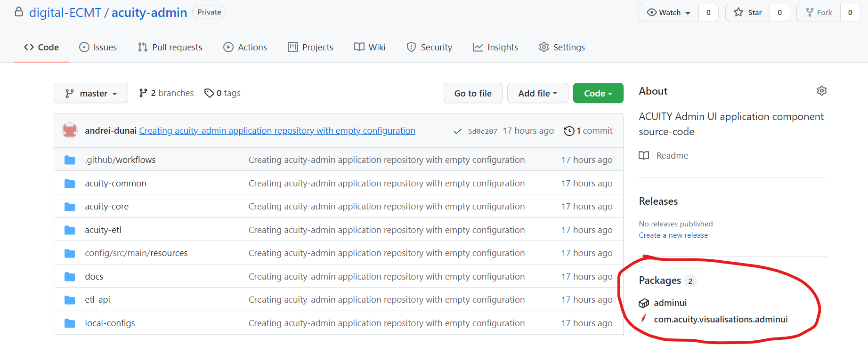
Task: Click the commit status check mark icon
Action: (457, 131)
